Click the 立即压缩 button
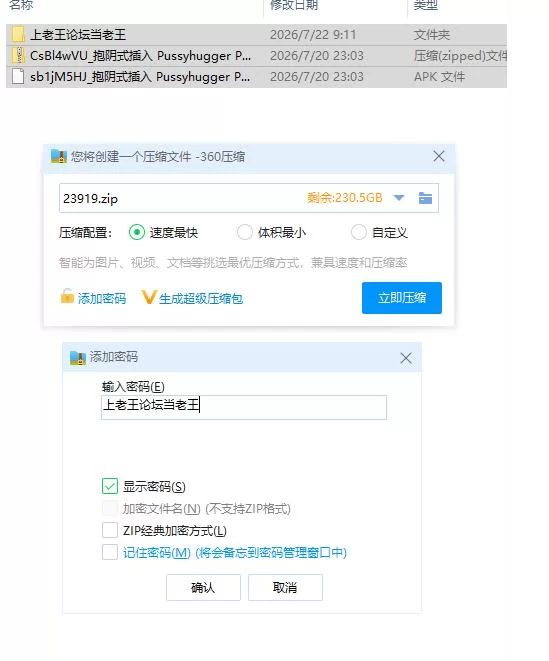This screenshot has height=661, width=549. (x=402, y=298)
